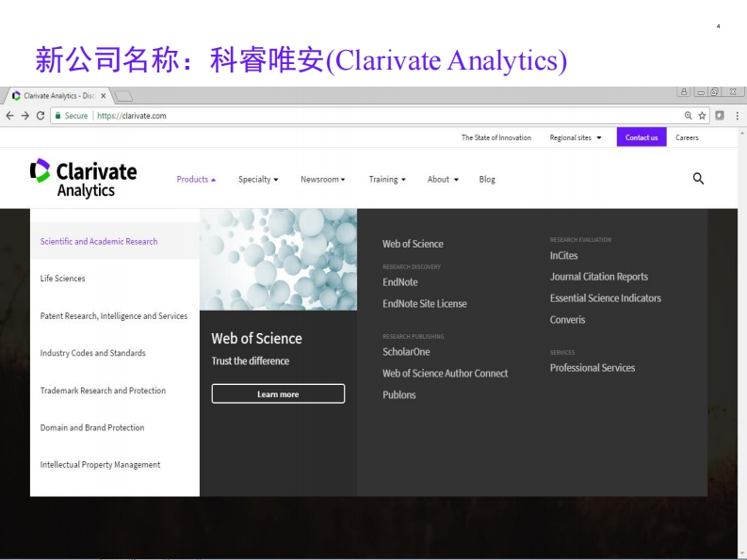Open the Converis link

(x=567, y=319)
